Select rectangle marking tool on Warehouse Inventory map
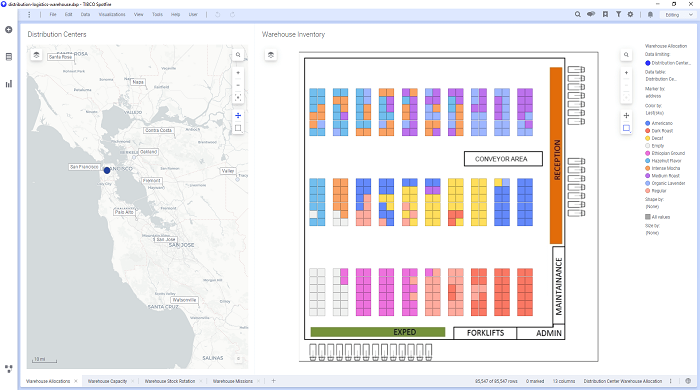This screenshot has height=390, width=700. [x=626, y=128]
